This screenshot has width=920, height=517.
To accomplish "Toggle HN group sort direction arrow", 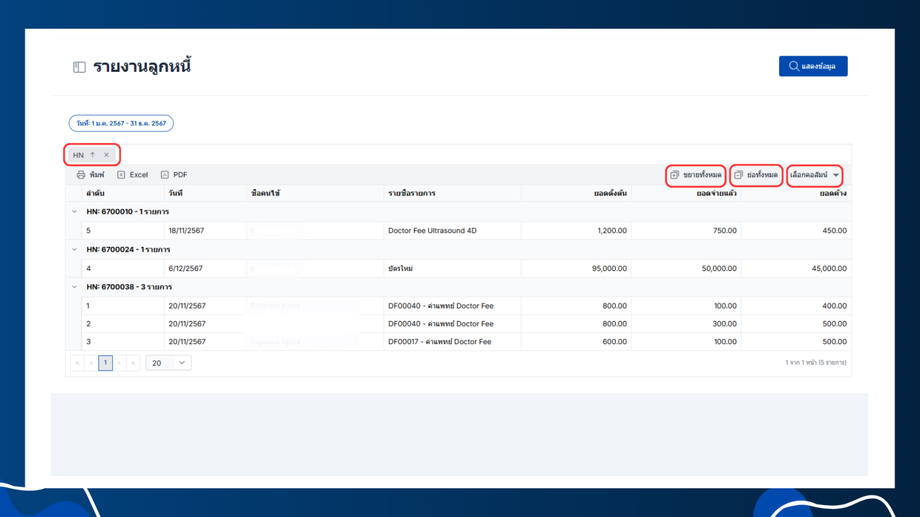I will (93, 155).
